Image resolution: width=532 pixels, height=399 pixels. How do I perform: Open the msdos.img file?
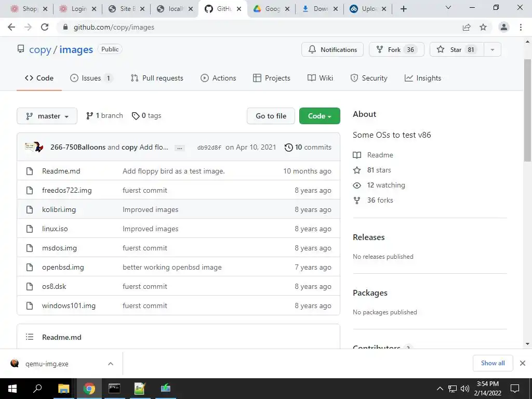[59, 248]
